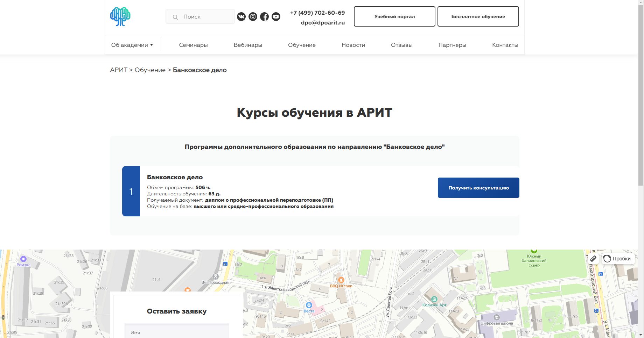Screen dimensions: 644x338
Task: Open the Instagram icon link
Action: click(x=253, y=16)
